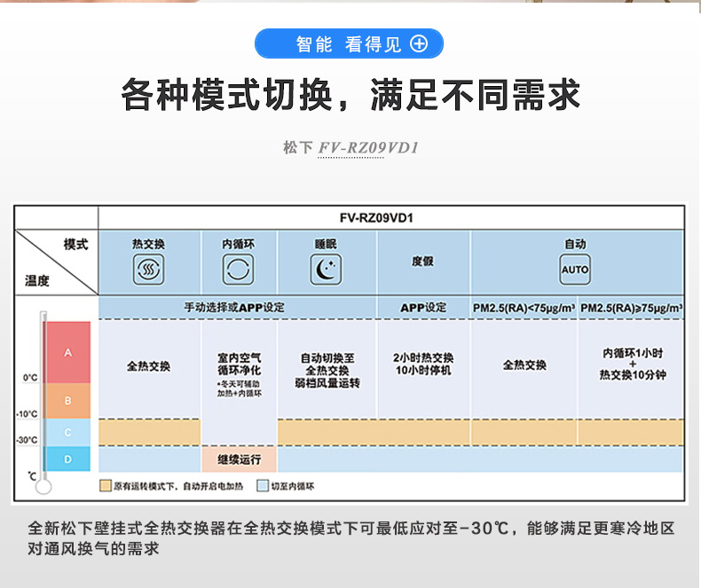The width and height of the screenshot is (701, 588).
Task: Click the heading 各种模式切换，满足不同需求
Action: (x=351, y=95)
